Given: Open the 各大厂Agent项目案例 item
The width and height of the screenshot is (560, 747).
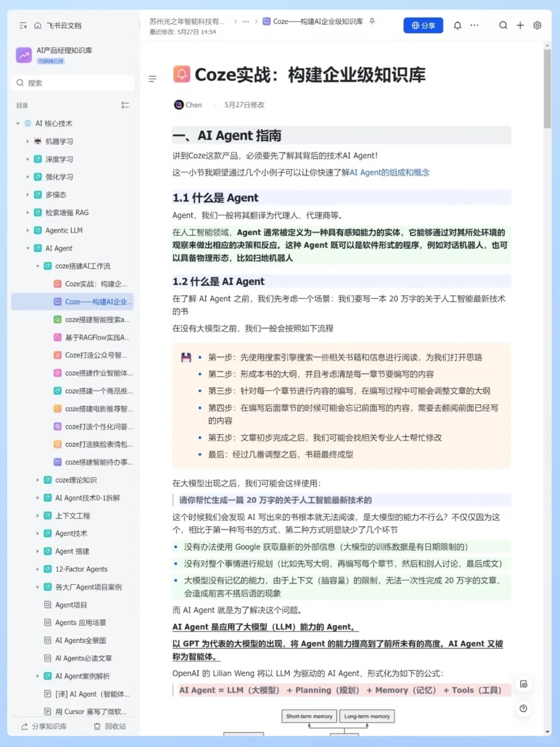Looking at the screenshot, I should pos(88,587).
